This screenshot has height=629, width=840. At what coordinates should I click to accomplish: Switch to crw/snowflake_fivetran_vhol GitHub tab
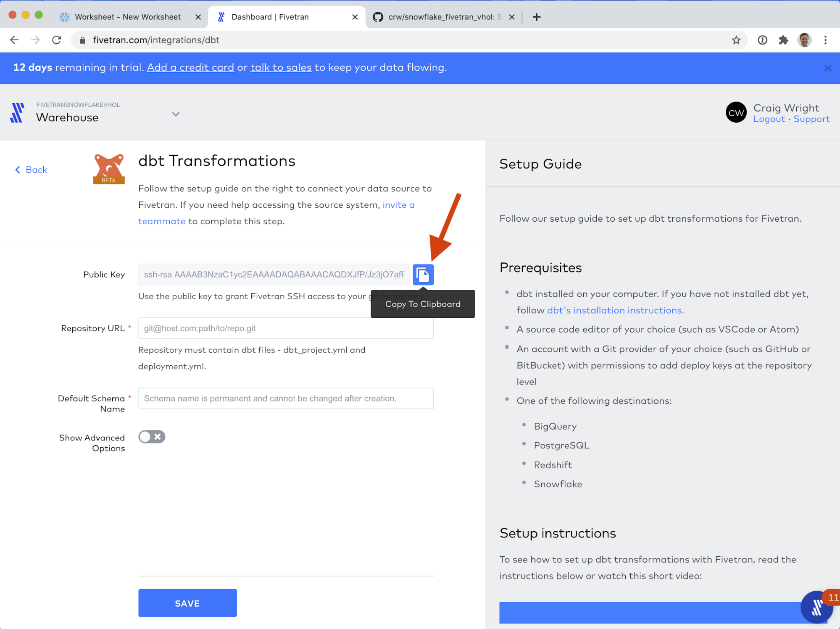point(441,17)
